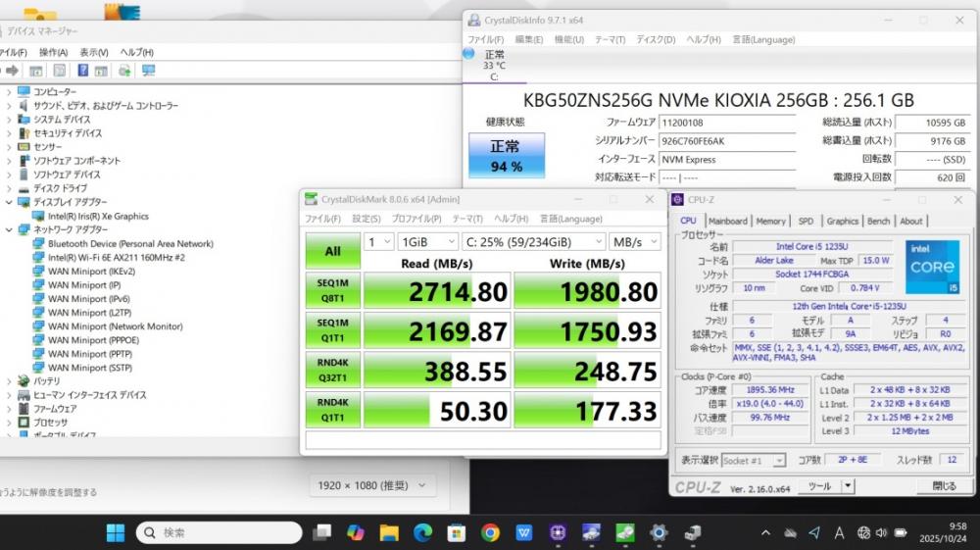The image size is (980, 550).
Task: Open the Settings gear taskbar icon
Action: (659, 532)
